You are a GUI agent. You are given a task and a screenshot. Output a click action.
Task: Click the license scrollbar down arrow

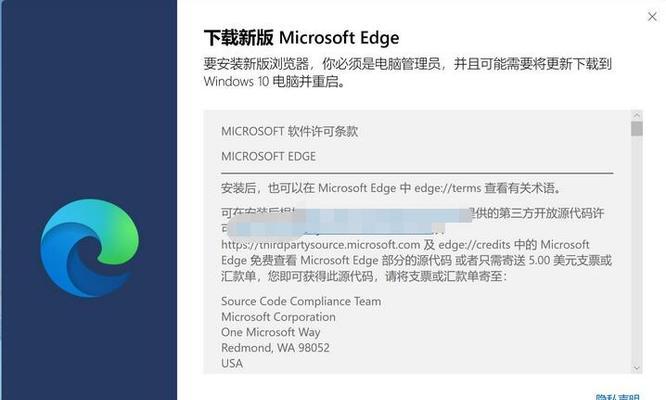[636, 368]
